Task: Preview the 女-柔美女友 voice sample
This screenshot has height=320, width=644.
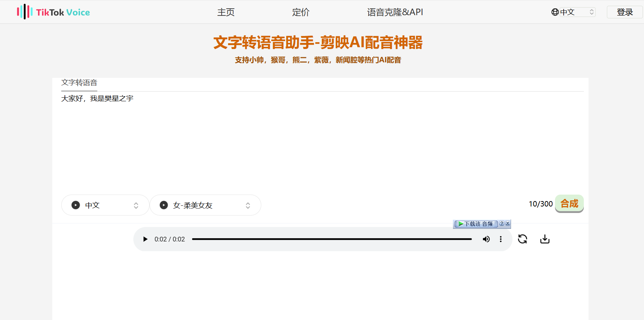Action: tap(164, 205)
